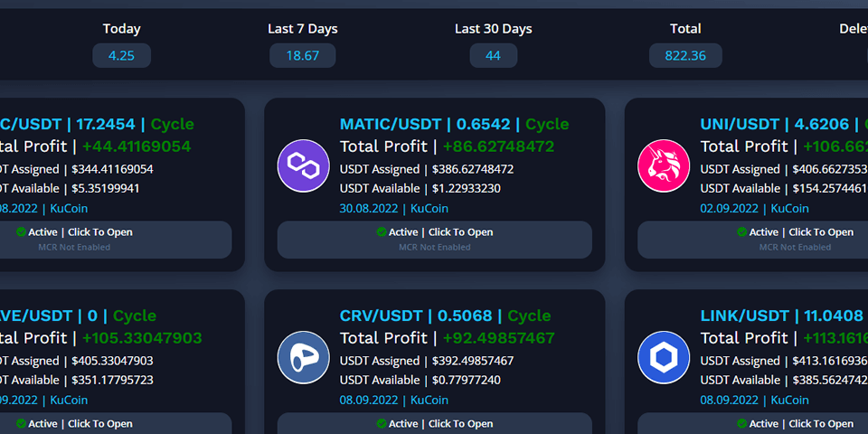
Task: Click the CRV Curve coin logo
Action: [x=304, y=358]
